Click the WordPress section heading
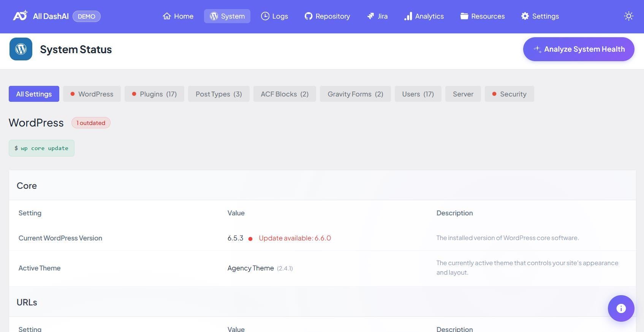 click(x=36, y=123)
